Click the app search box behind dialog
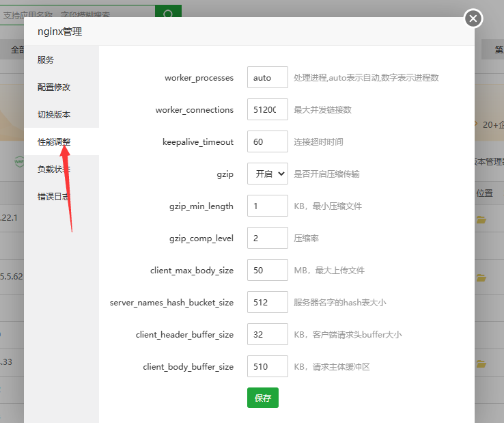 coord(77,14)
